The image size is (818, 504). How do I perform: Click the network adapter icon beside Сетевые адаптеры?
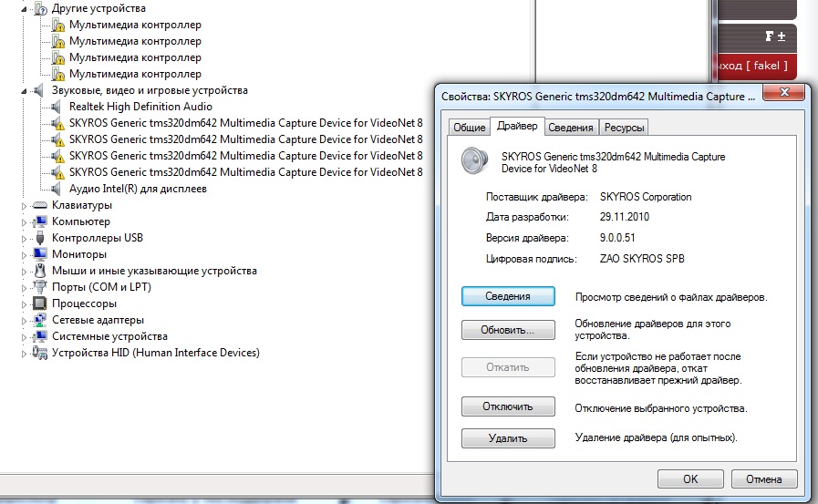(x=40, y=320)
